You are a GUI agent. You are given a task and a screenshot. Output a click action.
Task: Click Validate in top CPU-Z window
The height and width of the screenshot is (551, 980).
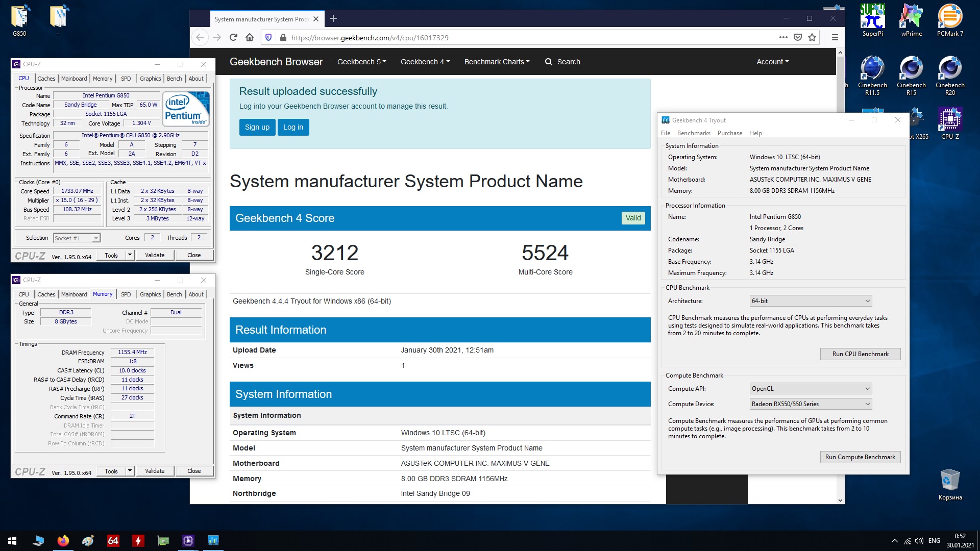click(155, 255)
